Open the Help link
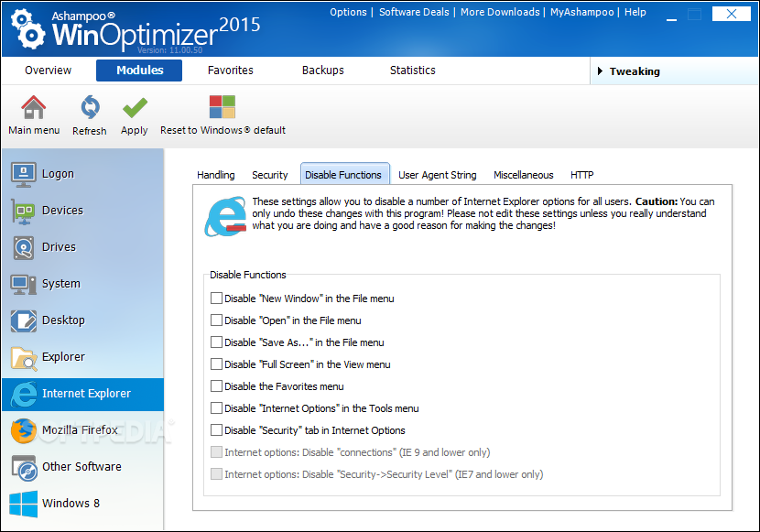This screenshot has width=760, height=532. tap(635, 12)
